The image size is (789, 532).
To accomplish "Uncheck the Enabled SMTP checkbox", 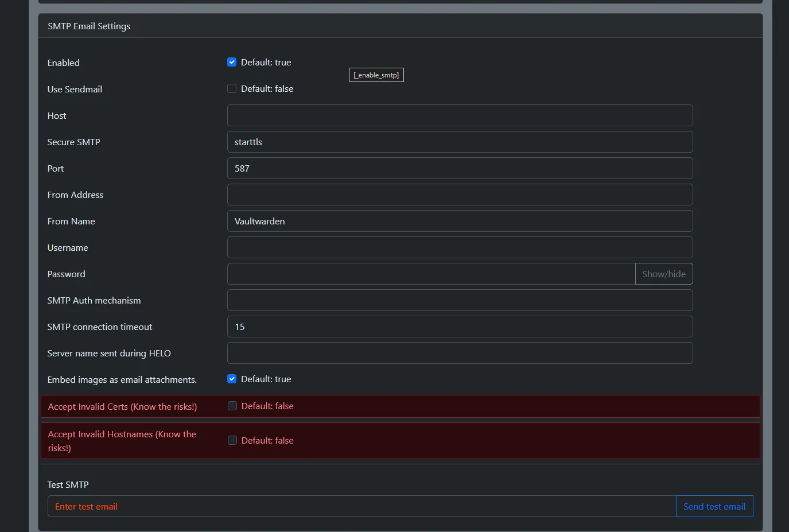I will tap(232, 62).
